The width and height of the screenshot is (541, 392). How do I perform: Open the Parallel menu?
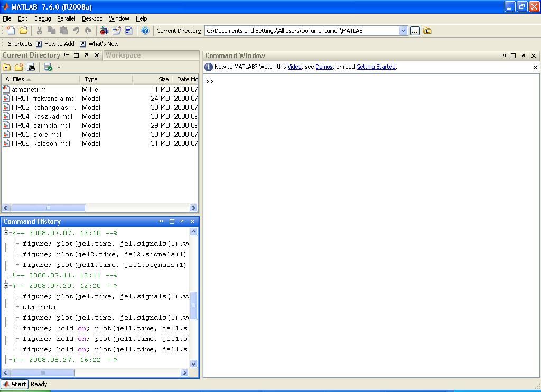click(66, 18)
